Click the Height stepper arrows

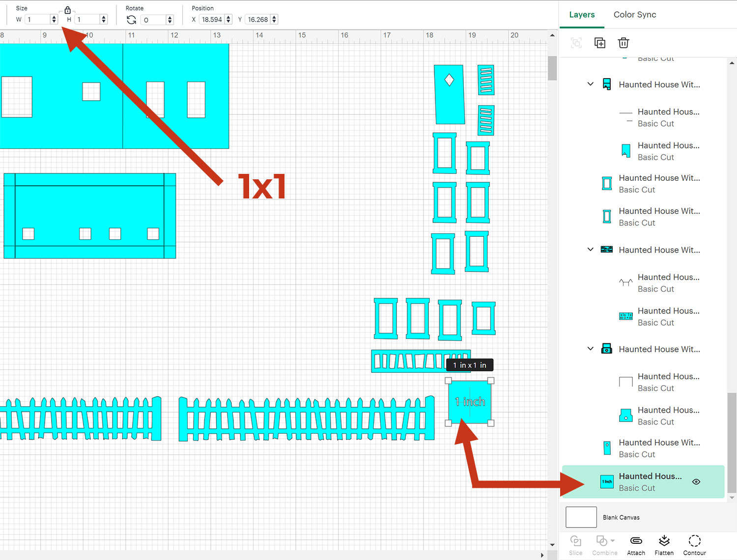(x=103, y=20)
